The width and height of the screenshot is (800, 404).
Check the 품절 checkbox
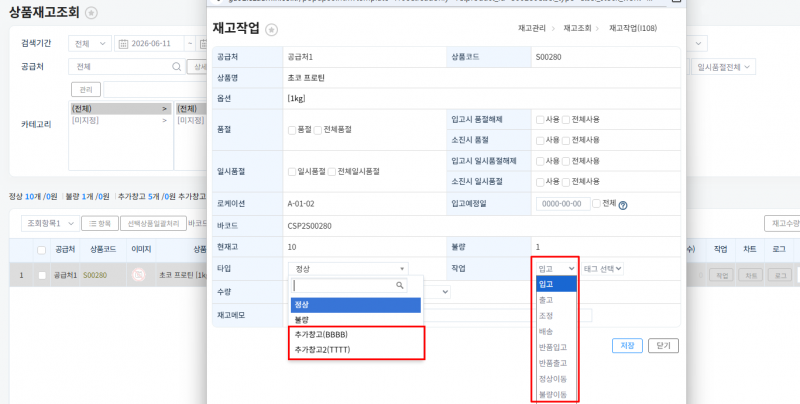coord(292,130)
